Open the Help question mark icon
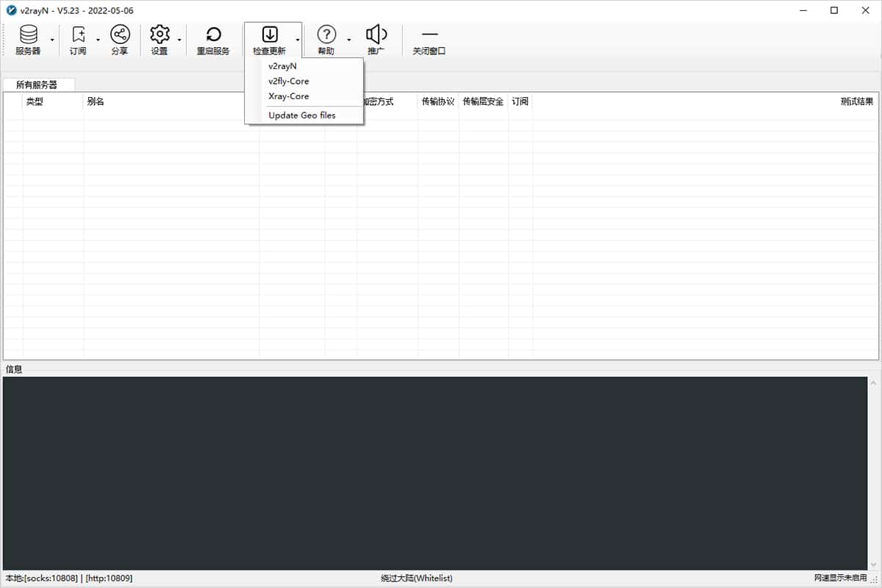The width and height of the screenshot is (882, 588). coord(326,35)
